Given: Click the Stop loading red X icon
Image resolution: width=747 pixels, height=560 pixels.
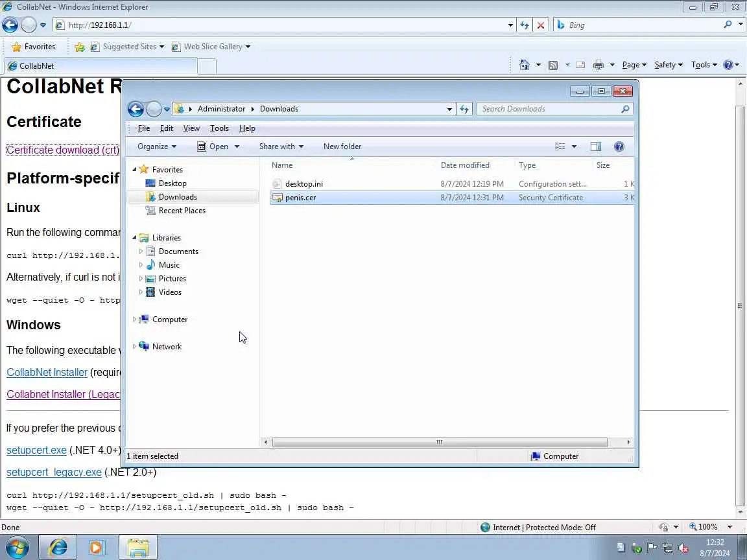Looking at the screenshot, I should click(540, 25).
